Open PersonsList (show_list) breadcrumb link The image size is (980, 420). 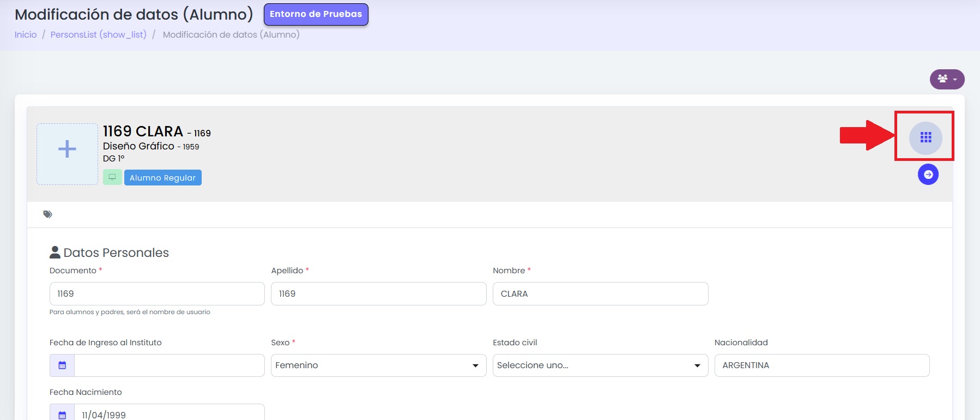99,34
